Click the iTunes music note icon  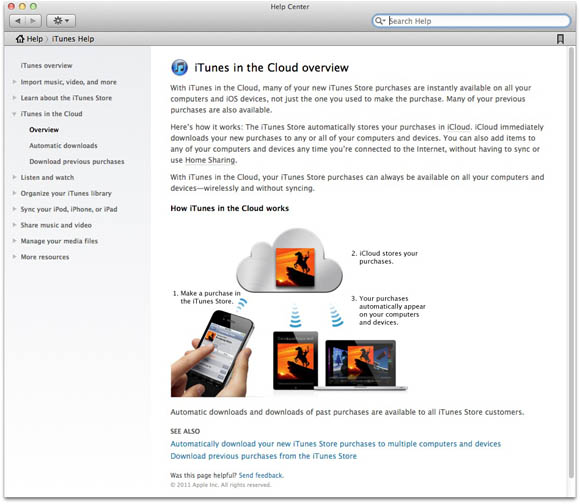click(179, 68)
